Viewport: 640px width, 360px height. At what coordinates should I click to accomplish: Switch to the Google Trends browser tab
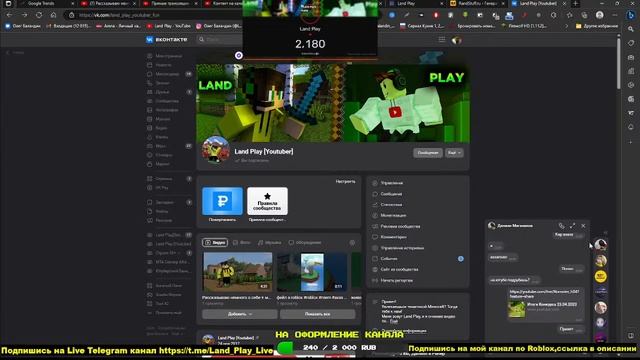click(46, 3)
